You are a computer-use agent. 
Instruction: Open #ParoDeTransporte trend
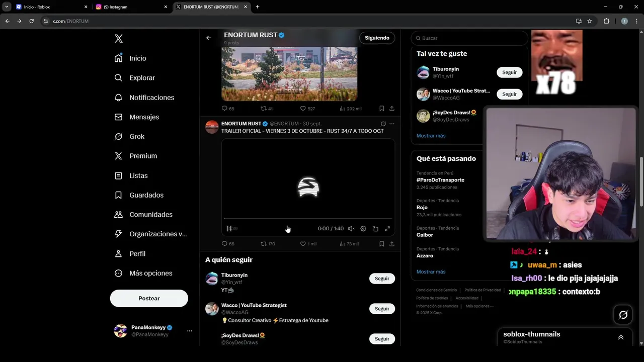click(440, 180)
